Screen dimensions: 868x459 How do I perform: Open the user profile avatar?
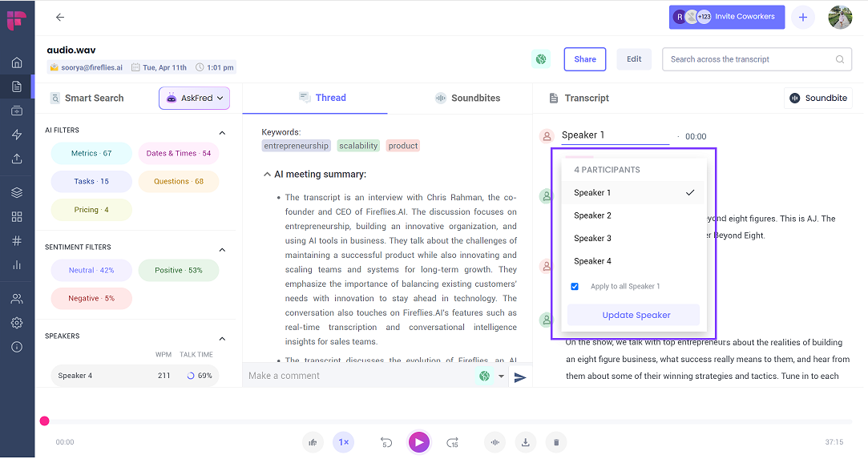[840, 17]
